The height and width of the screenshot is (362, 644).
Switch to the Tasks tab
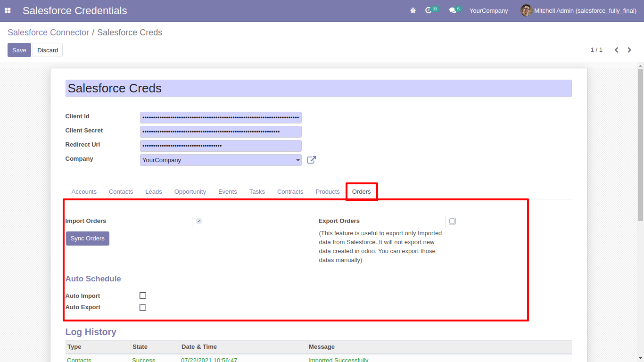pos(257,192)
